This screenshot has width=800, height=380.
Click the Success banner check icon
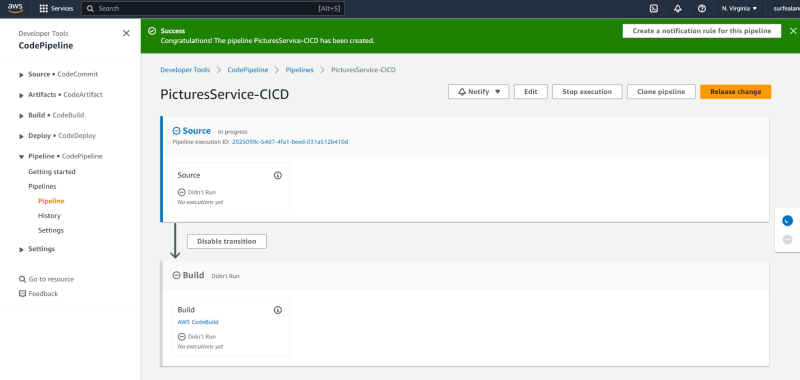click(152, 31)
